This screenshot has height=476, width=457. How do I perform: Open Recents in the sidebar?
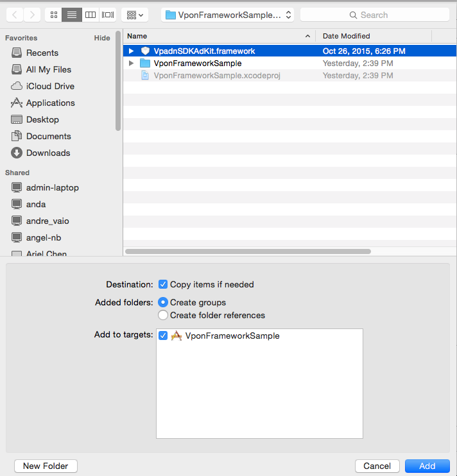[x=42, y=53]
